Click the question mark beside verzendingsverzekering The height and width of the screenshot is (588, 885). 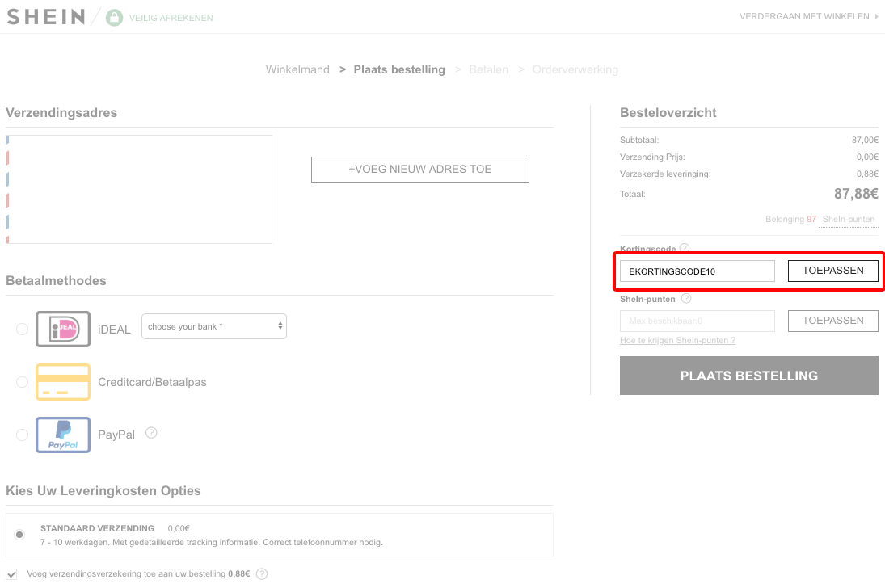tap(261, 573)
